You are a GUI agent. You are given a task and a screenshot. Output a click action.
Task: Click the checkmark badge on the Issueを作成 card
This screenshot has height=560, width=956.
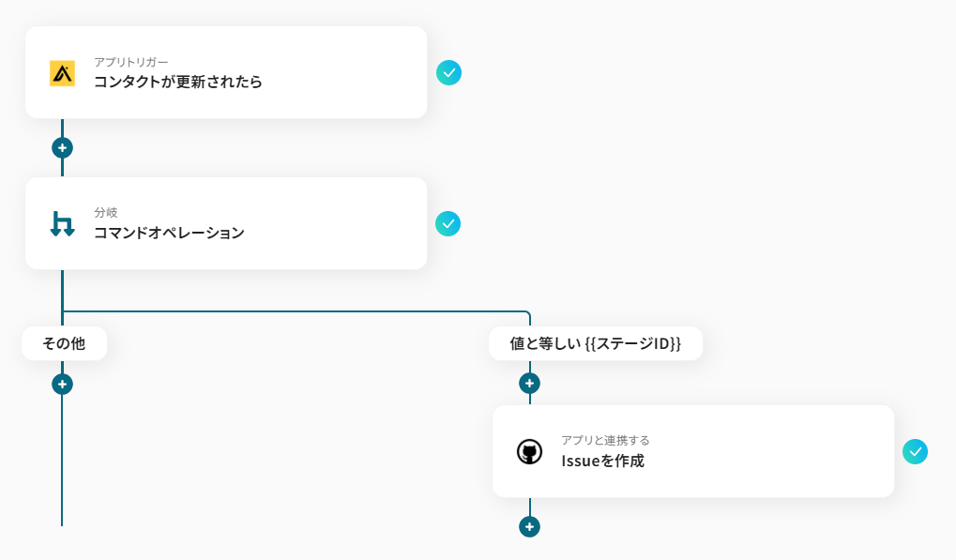pos(916,451)
